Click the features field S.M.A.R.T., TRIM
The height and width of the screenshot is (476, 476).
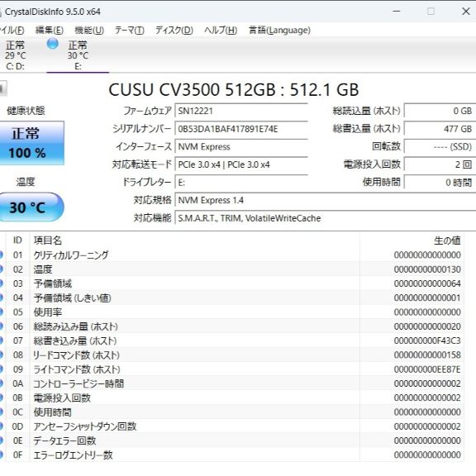tap(326, 218)
